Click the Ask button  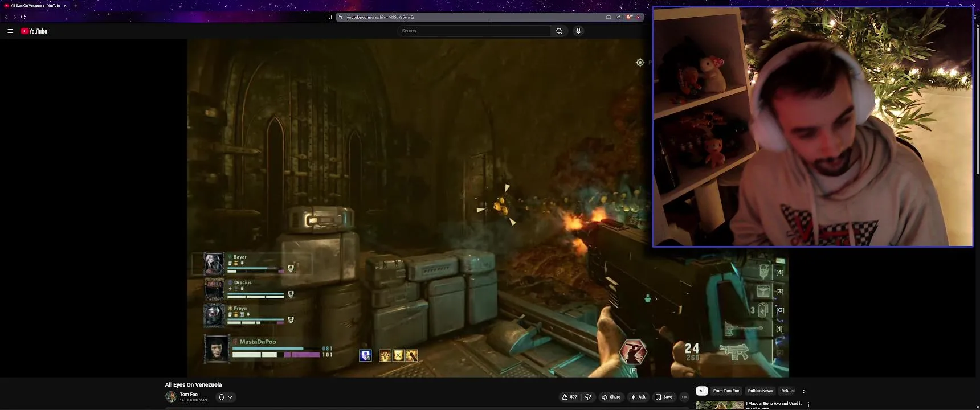638,397
